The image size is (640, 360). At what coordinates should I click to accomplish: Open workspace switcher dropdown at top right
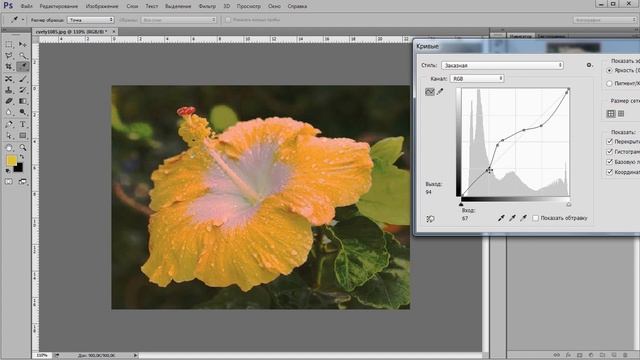tap(604, 20)
